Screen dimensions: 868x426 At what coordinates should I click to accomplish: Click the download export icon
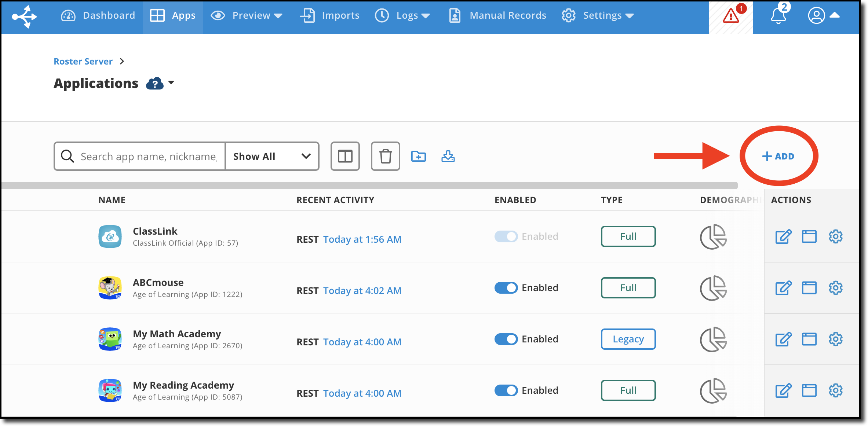[448, 157]
